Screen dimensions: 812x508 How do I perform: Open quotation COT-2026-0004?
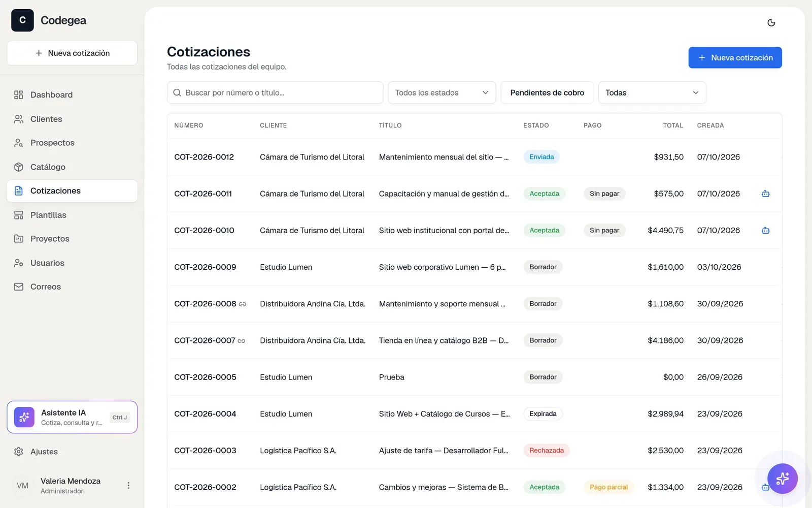205,414
